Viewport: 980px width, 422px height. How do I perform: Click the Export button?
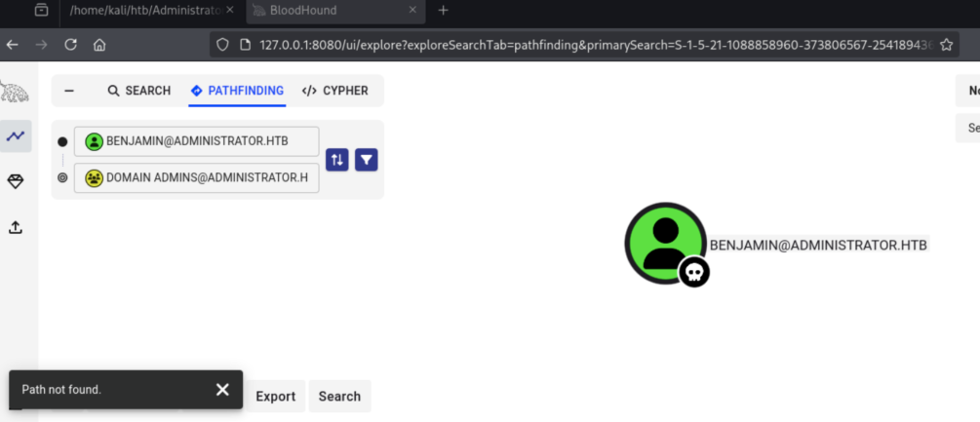[x=276, y=397]
